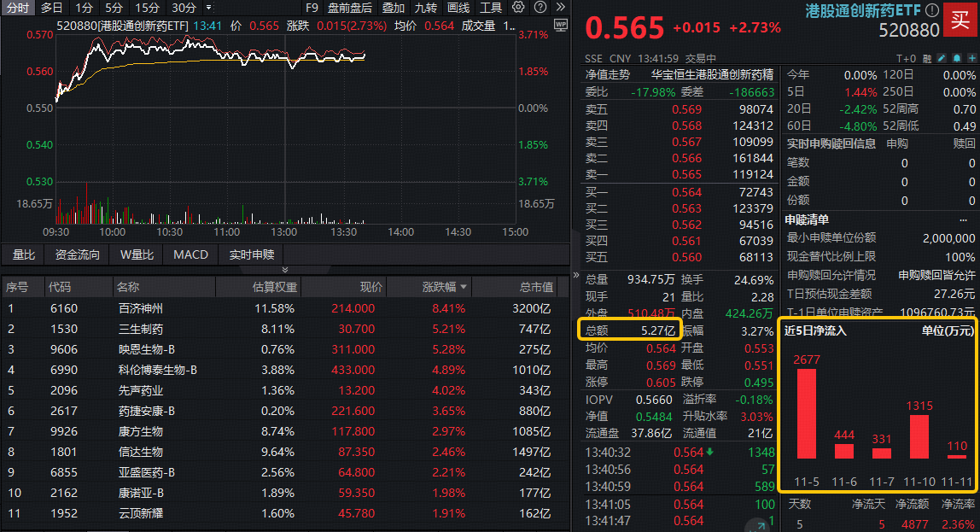Select 百济神州 row in holdings

(x=285, y=308)
